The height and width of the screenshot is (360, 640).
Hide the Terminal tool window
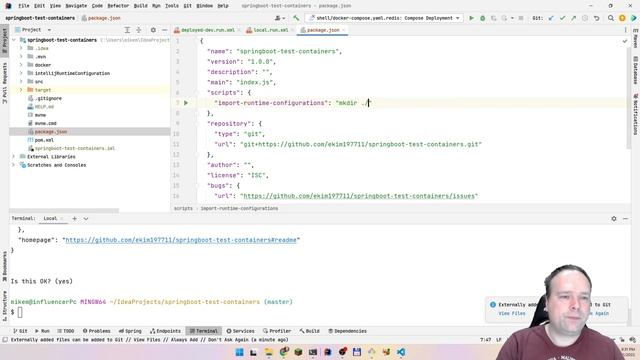coord(625,219)
